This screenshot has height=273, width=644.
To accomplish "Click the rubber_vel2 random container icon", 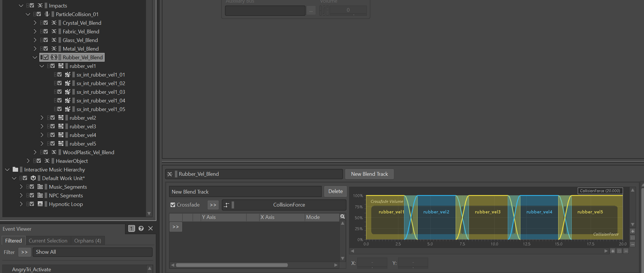I will click(61, 118).
